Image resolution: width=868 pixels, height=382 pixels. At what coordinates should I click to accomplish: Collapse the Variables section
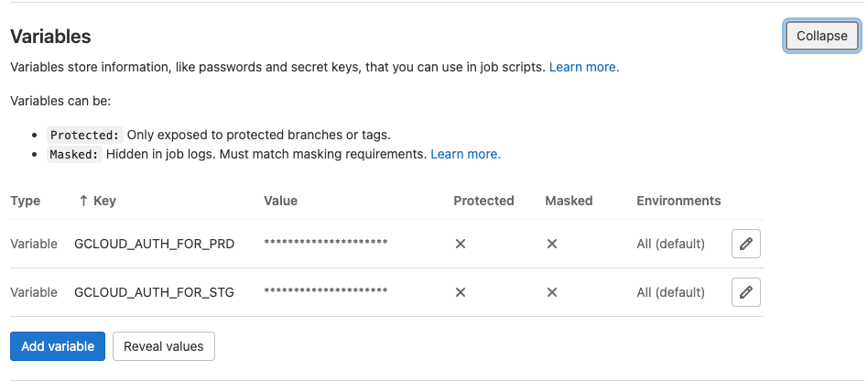tap(822, 36)
